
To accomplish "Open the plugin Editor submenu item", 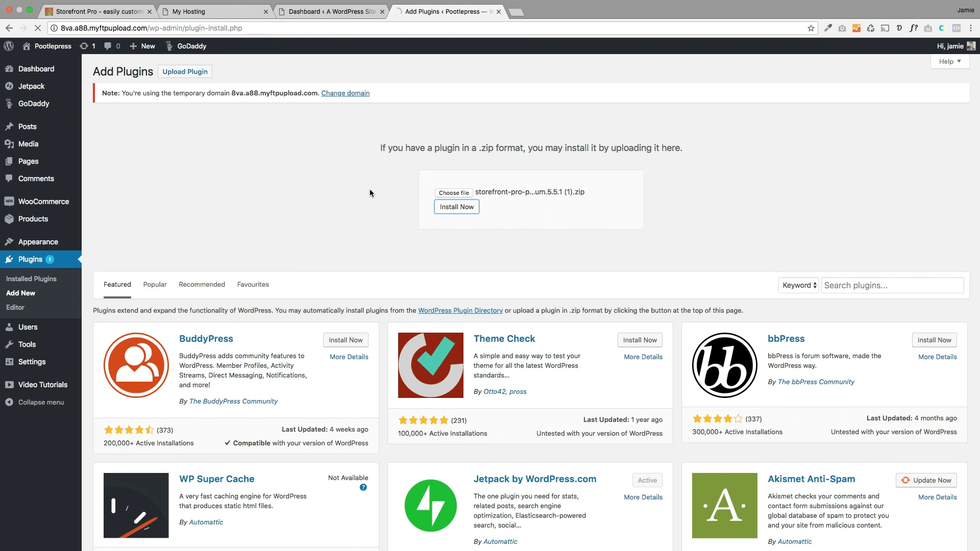I will pos(15,307).
